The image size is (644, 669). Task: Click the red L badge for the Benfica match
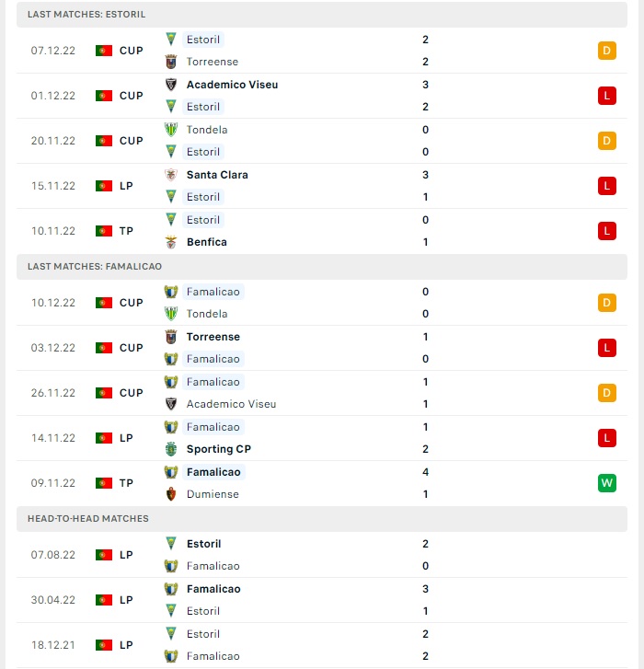607,231
